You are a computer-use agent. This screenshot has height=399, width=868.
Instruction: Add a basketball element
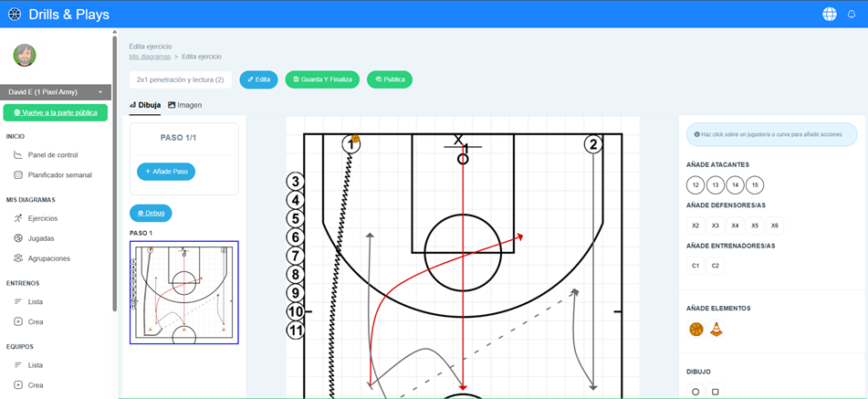point(695,330)
